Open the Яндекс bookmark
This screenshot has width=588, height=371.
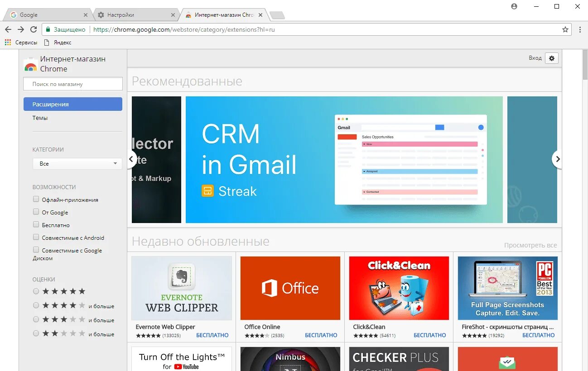pyautogui.click(x=58, y=43)
